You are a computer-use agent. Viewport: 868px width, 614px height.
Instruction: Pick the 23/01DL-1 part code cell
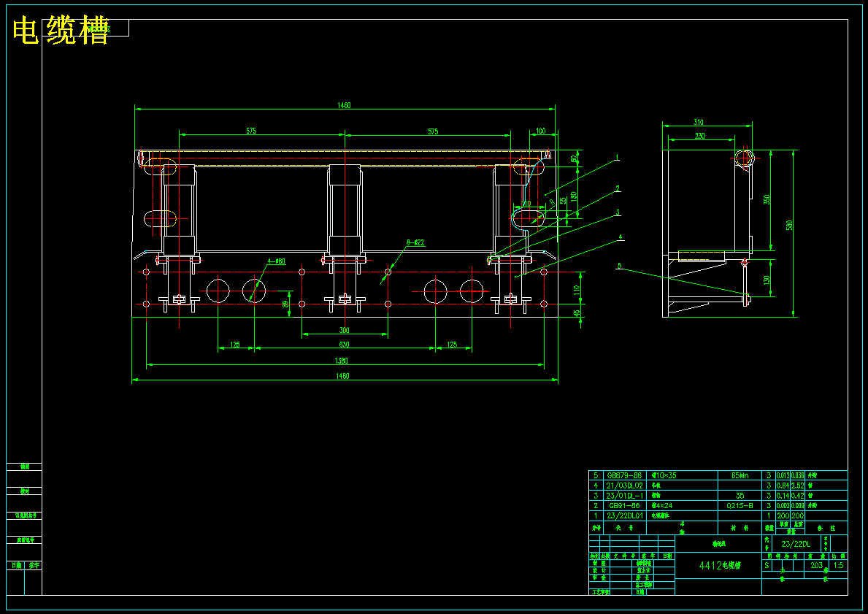pos(624,496)
